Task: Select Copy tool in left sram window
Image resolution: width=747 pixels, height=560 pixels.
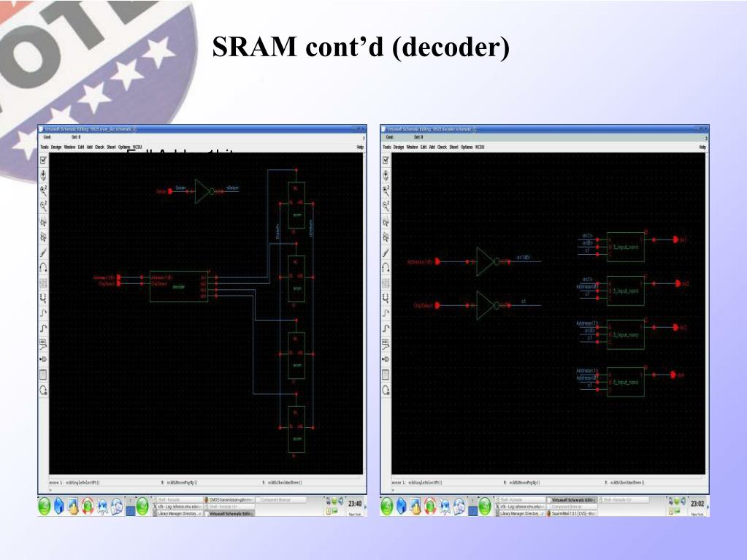Action: pyautogui.click(x=43, y=237)
